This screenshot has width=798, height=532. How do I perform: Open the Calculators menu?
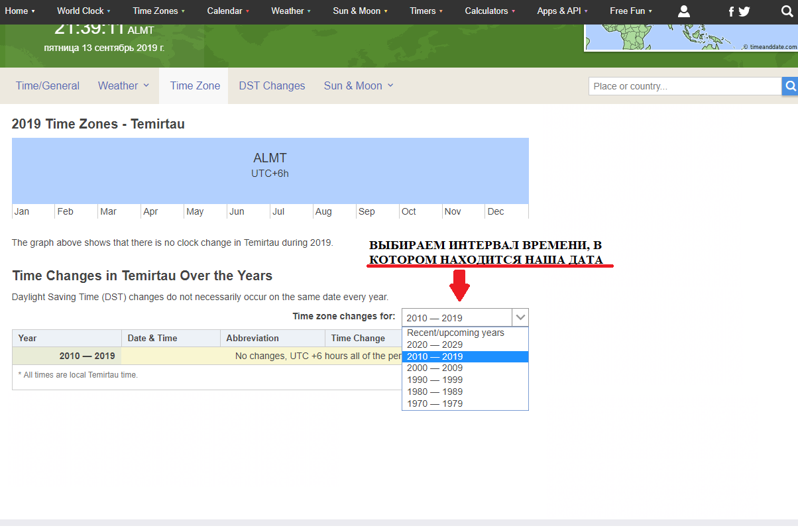pyautogui.click(x=490, y=11)
